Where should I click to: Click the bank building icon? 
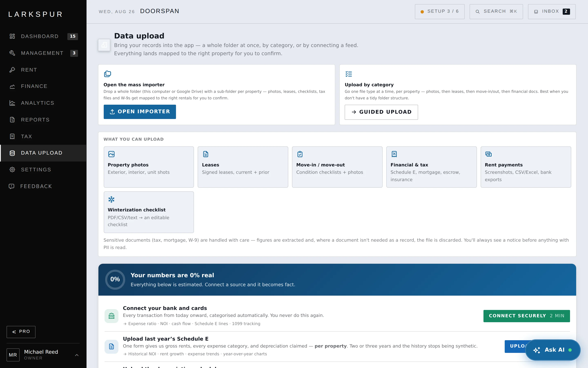(111, 316)
